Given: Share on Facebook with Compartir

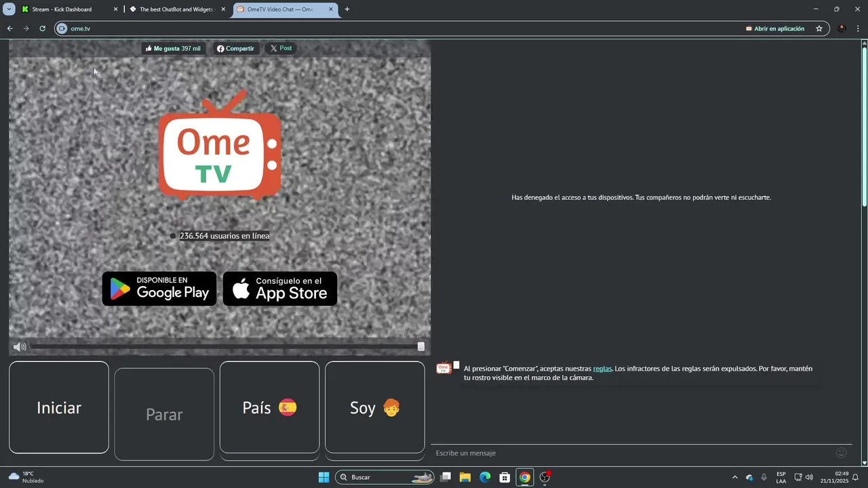Looking at the screenshot, I should pos(235,49).
